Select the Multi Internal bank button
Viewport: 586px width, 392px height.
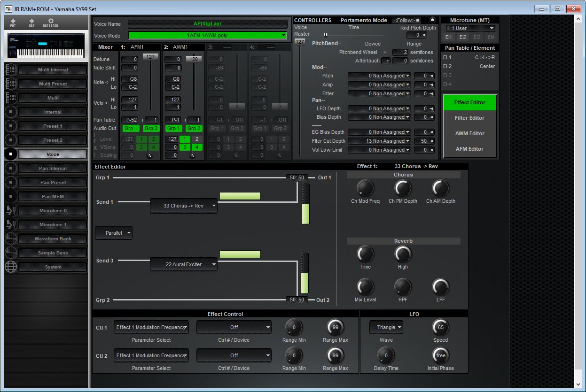[53, 70]
